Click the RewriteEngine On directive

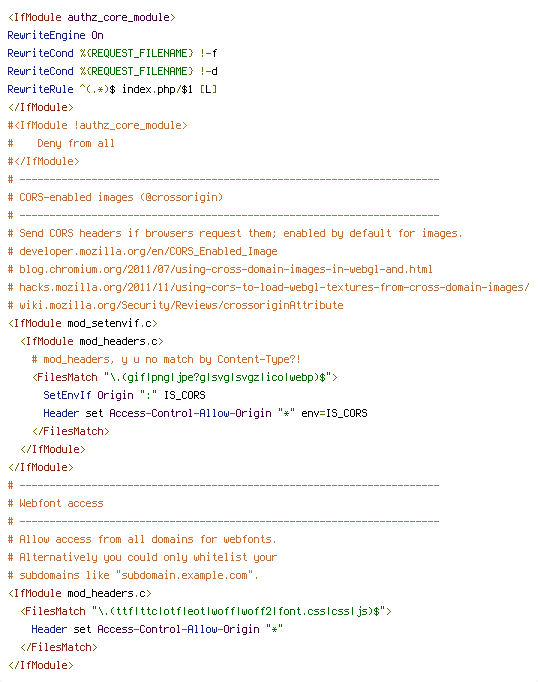(x=55, y=35)
